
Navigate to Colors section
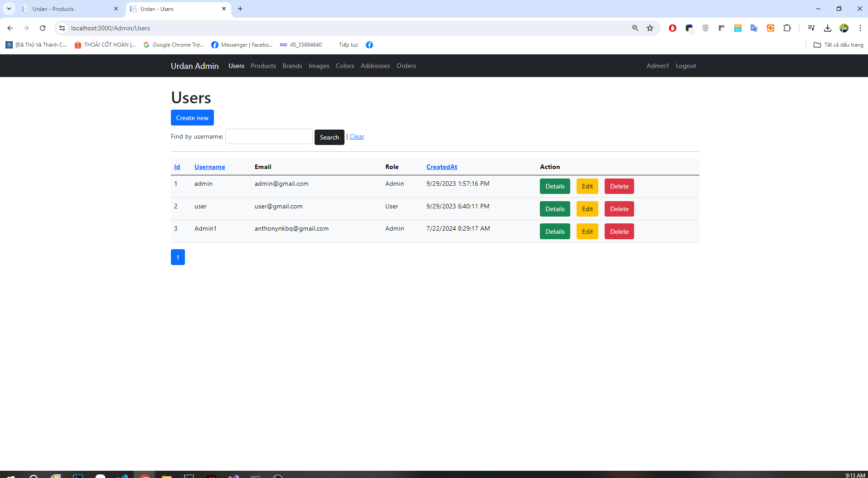click(345, 66)
